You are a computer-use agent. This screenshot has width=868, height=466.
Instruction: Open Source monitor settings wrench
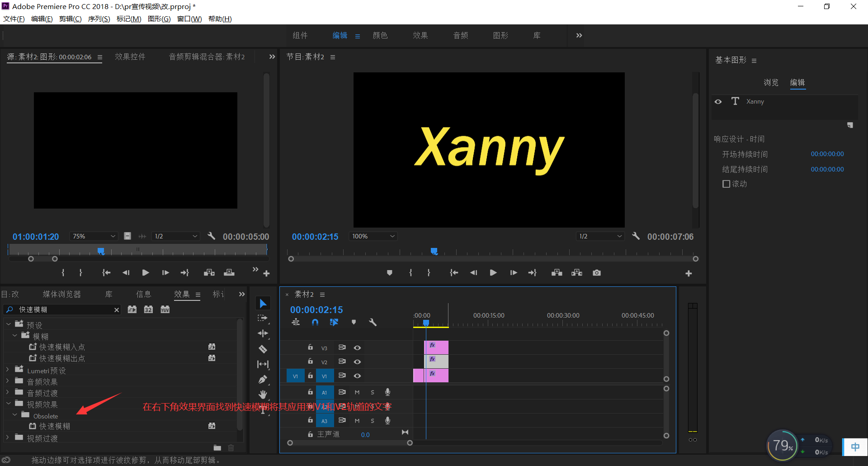tap(211, 236)
